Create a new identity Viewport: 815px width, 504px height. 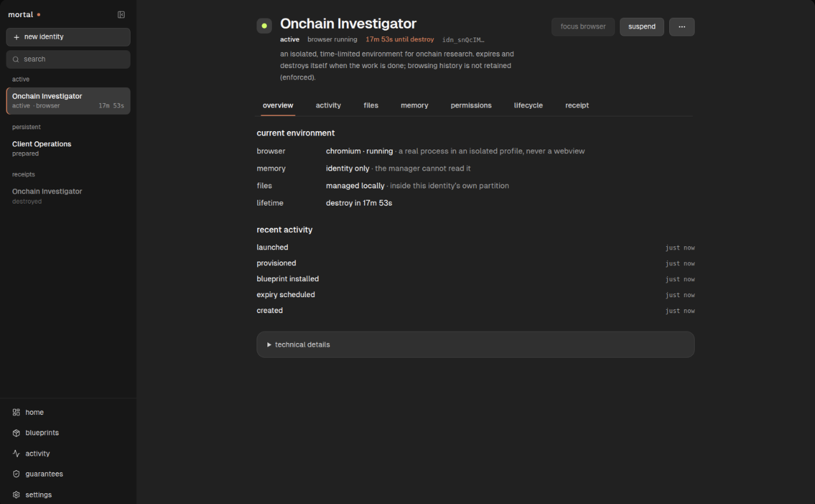point(68,37)
